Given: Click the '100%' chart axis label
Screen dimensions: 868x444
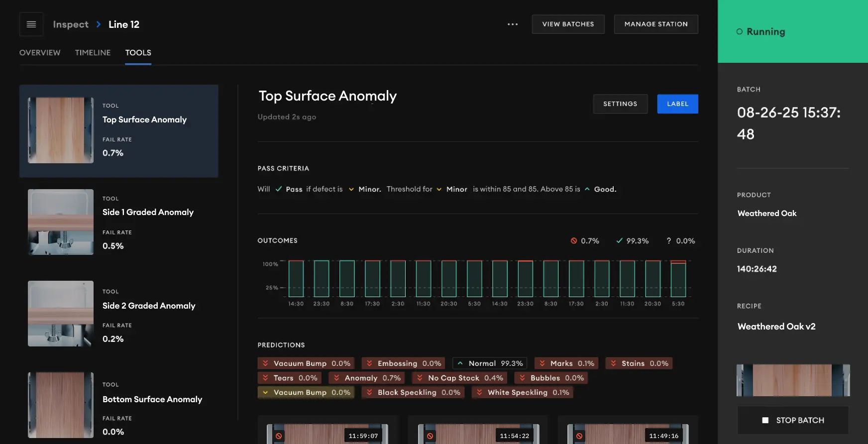Looking at the screenshot, I should (x=270, y=264).
